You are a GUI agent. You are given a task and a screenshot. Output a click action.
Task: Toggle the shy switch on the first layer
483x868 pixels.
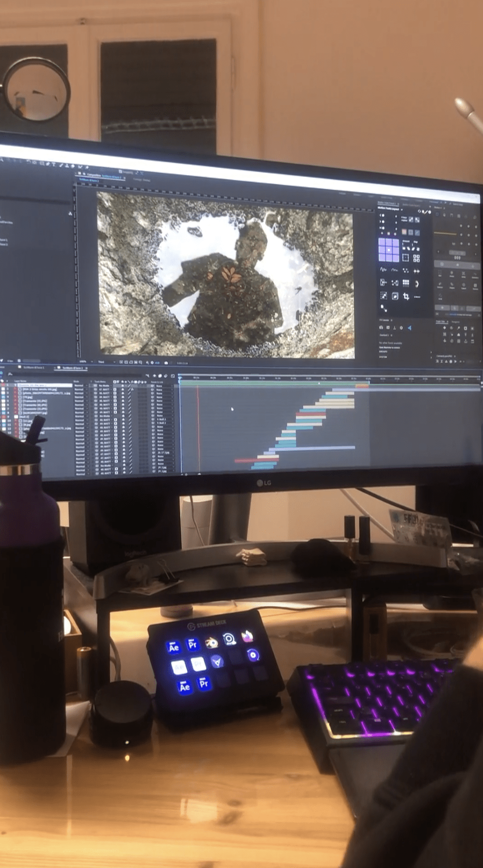pos(123,386)
